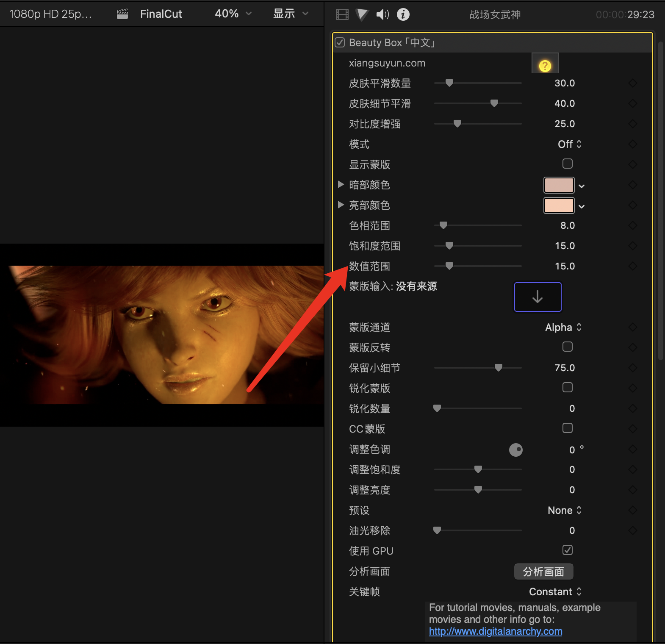Click the FinalCut project name
The height and width of the screenshot is (644, 665).
point(161,14)
